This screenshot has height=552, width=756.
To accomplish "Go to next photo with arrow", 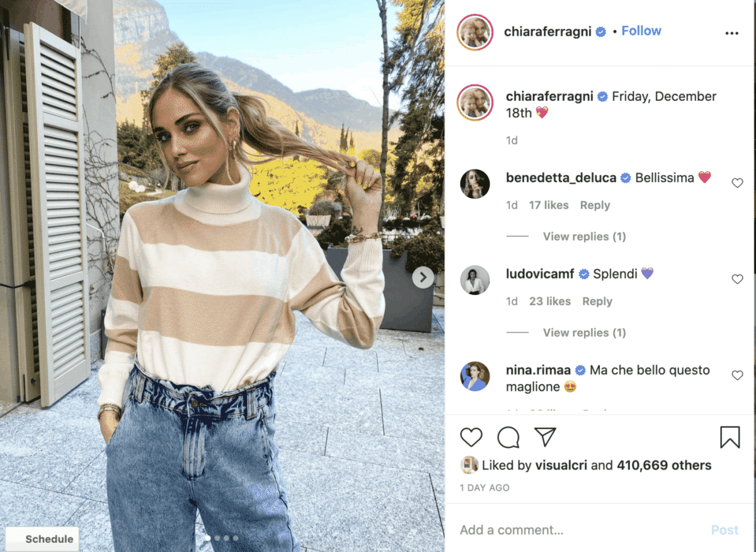I will 423,277.
